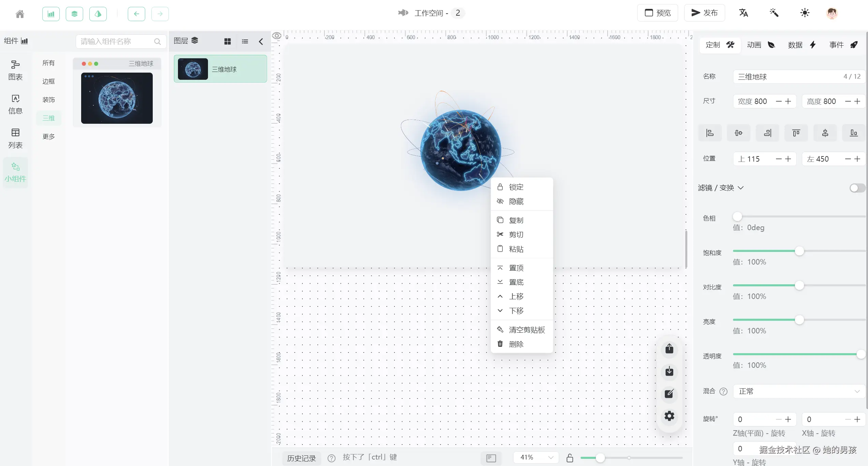Click the translate language icon in top bar

click(x=744, y=13)
